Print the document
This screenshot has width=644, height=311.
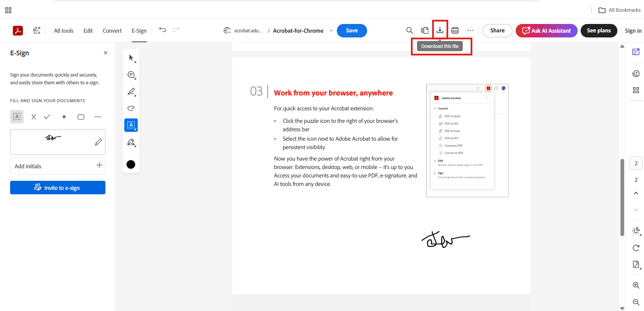455,31
